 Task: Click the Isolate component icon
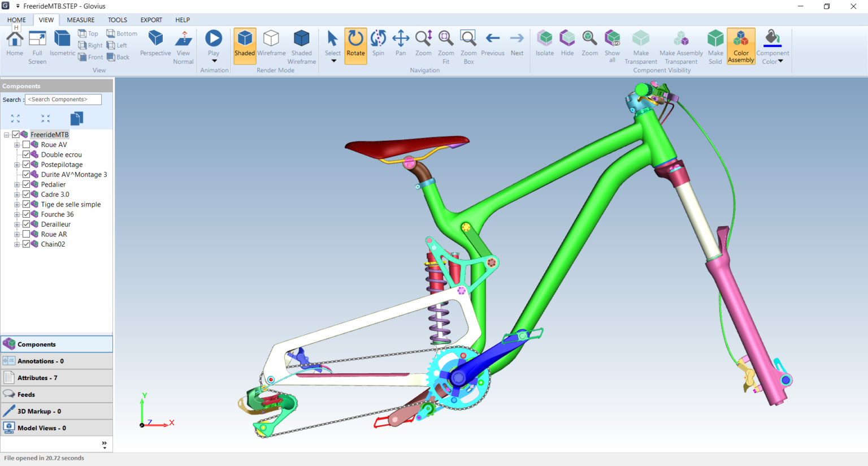click(x=545, y=40)
